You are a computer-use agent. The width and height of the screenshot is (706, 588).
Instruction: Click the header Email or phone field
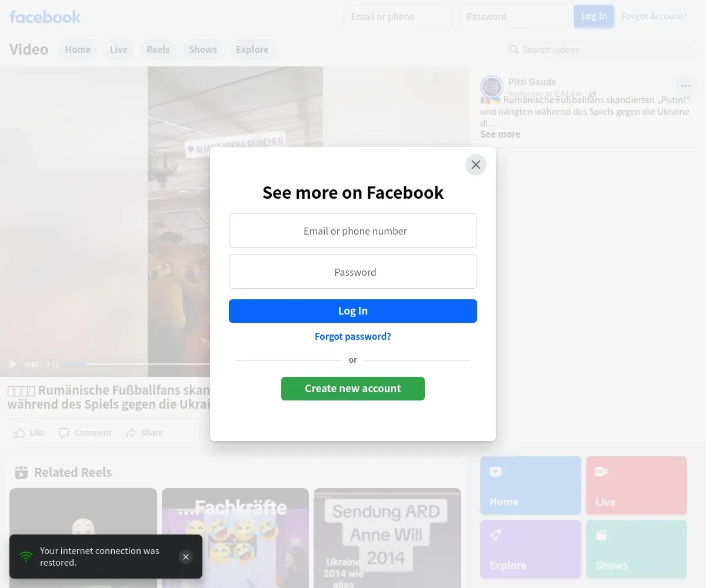(398, 16)
